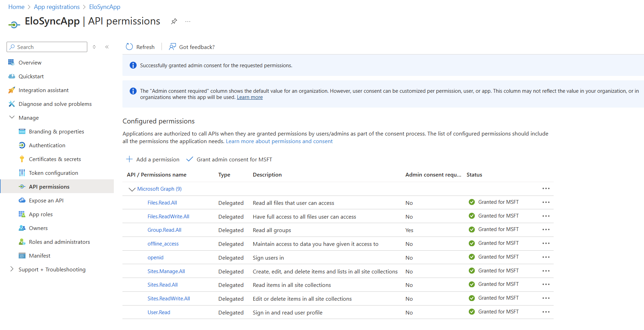The width and height of the screenshot is (644, 330).
Task: Expand the Support + Troubleshooting section
Action: pos(12,269)
